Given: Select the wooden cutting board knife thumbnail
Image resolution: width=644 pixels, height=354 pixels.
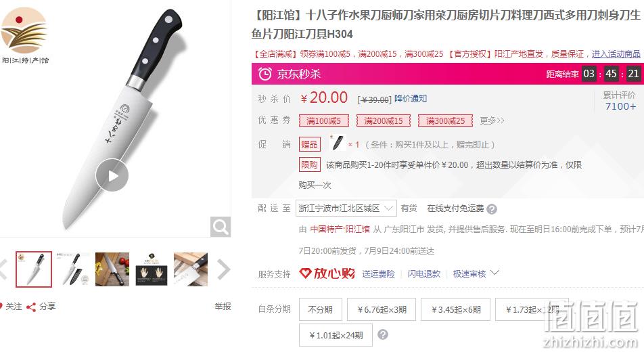Looking at the screenshot, I should pos(191,269).
